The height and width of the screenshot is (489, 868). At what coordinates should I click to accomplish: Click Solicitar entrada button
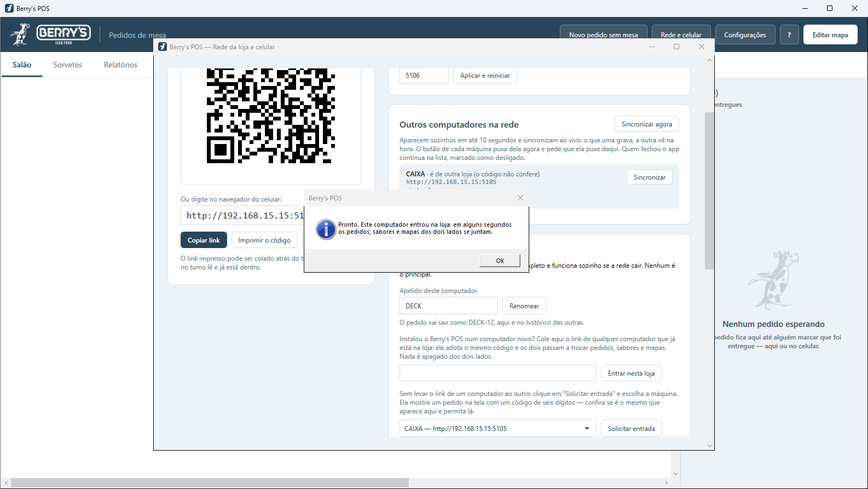(631, 428)
